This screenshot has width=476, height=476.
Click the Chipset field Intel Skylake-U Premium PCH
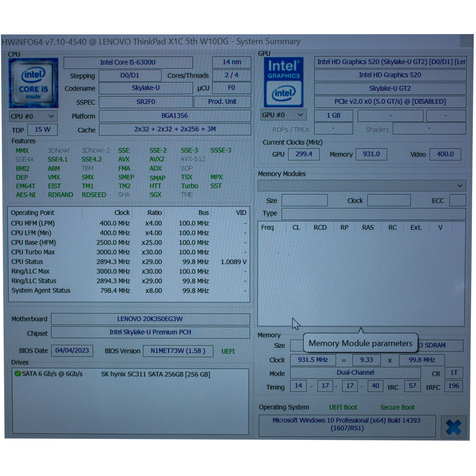[150, 332]
